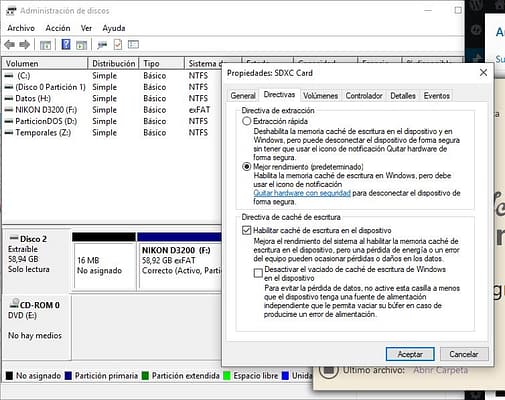Click the drive icon beside NIKON D3200 (F:)
505x400 pixels.
click(9, 110)
